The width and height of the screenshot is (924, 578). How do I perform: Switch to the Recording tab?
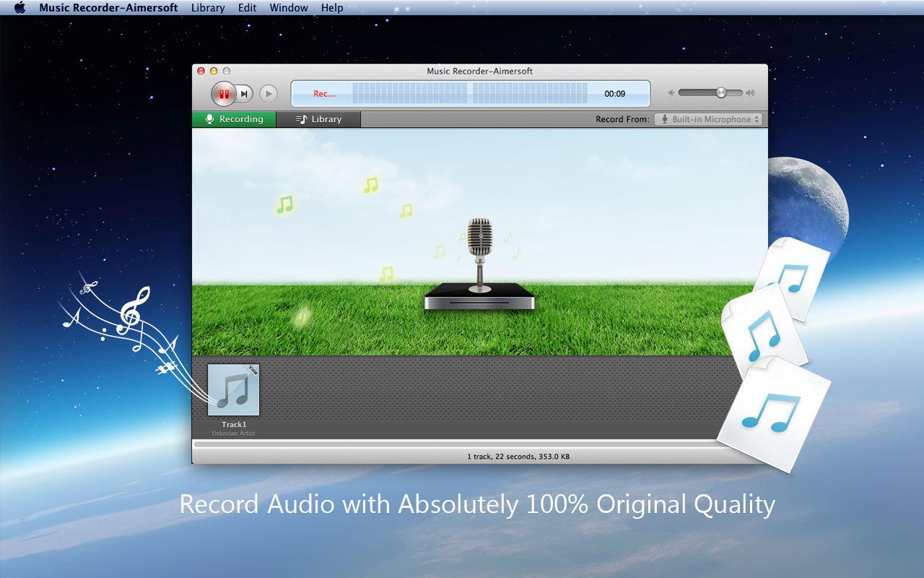click(234, 119)
